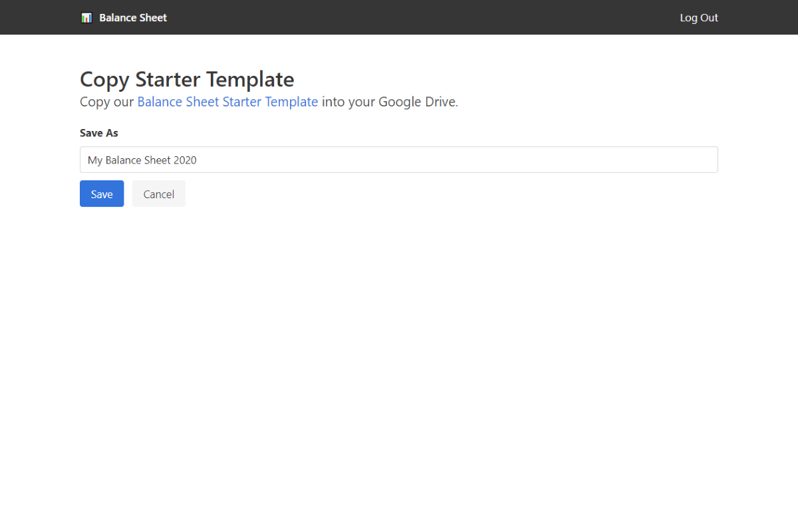Viewport: 798px width, 532px height.
Task: Open the Balance Sheet home brand link
Action: pyautogui.click(x=132, y=18)
